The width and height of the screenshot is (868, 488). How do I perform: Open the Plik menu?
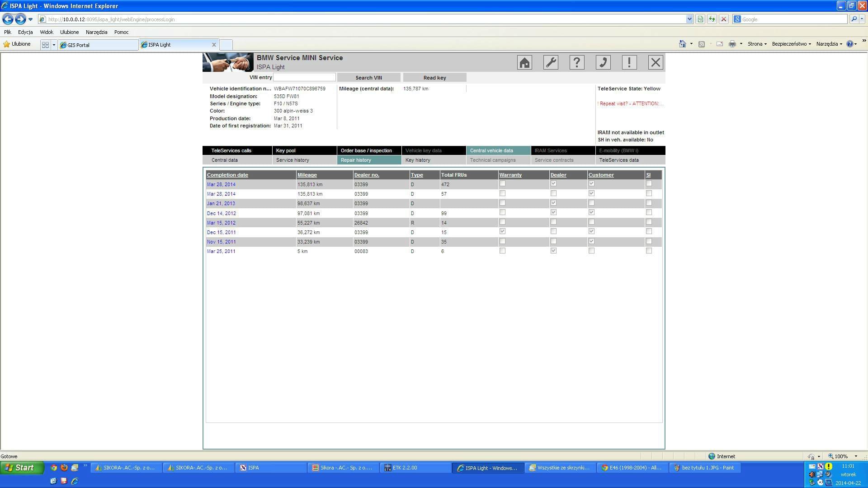pos(8,32)
